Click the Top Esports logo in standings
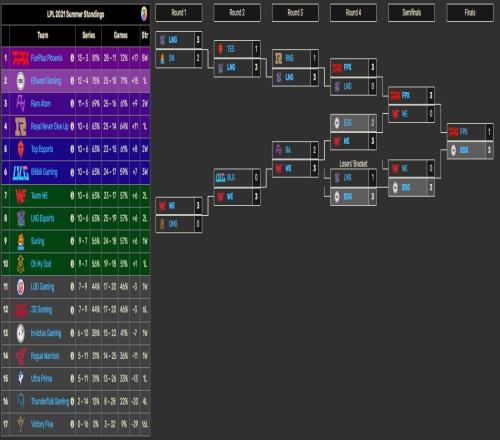This screenshot has width=500, height=440. [x=21, y=149]
